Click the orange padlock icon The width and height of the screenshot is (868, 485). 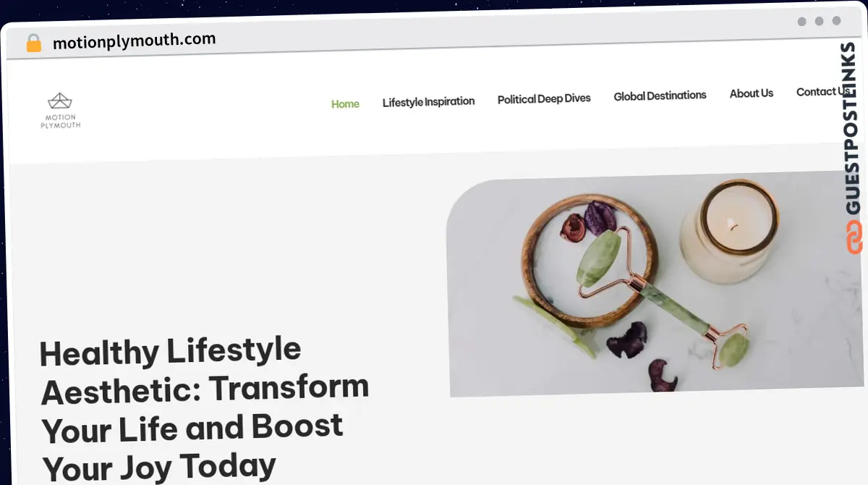[x=33, y=43]
